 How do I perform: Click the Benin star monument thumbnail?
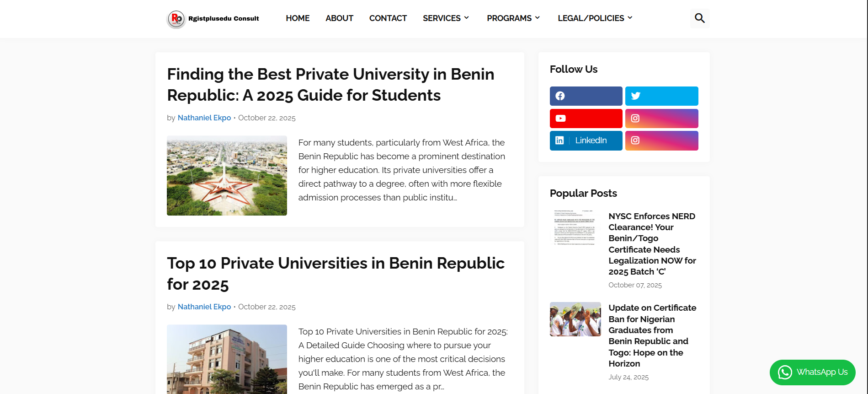227,175
